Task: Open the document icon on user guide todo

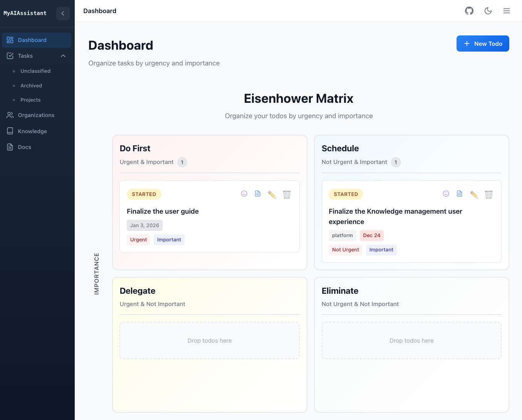Action: (258, 194)
